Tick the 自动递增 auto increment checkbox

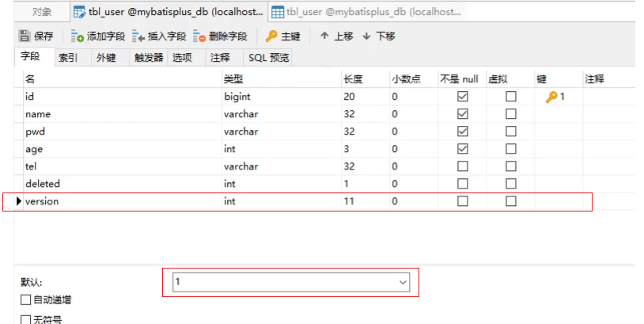point(25,299)
